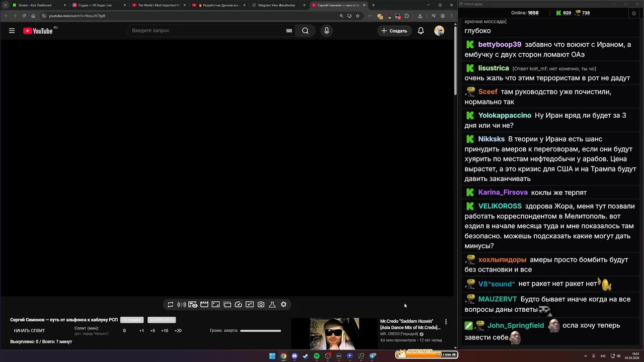Bookmark this page with the star
644x362 pixels.
[x=358, y=16]
